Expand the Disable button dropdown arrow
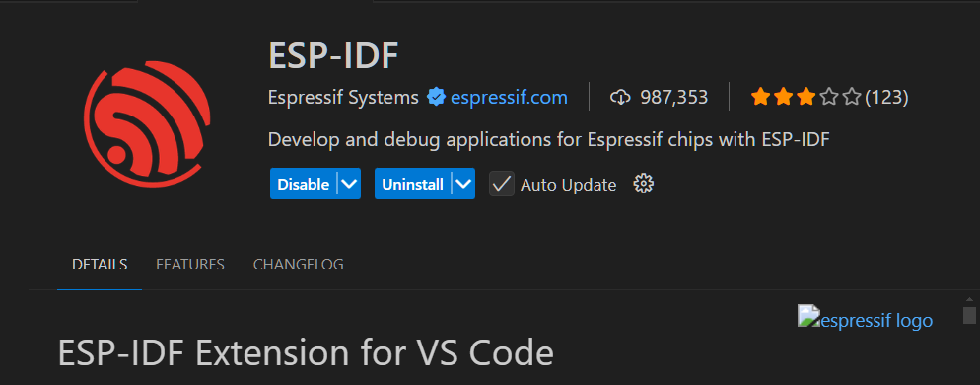The width and height of the screenshot is (980, 385). (x=349, y=184)
